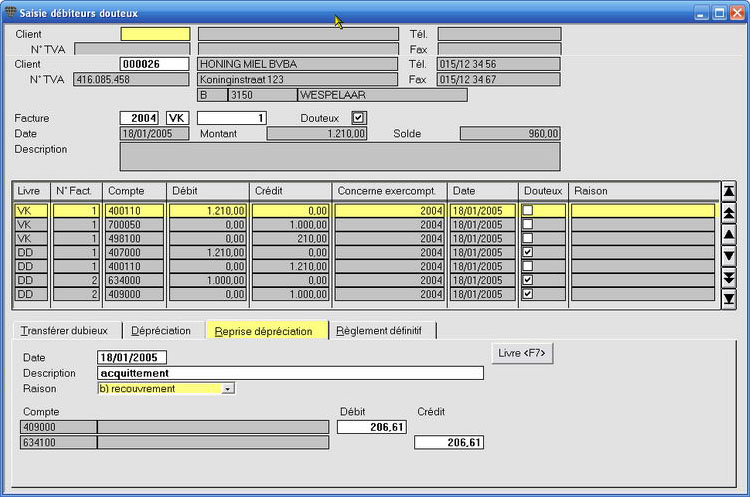Click the company name HONING MIEL BVBA
The height and width of the screenshot is (497, 750).
(x=297, y=64)
